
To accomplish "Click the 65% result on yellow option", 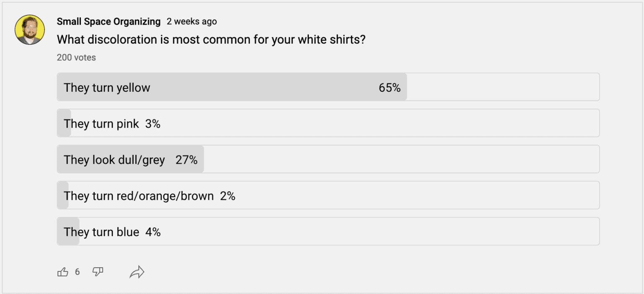I will tap(390, 88).
